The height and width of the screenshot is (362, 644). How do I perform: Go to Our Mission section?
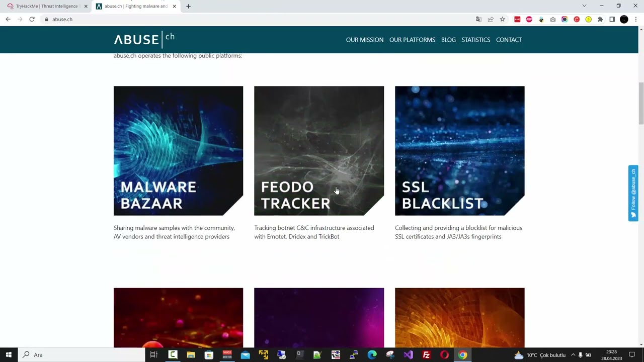(365, 40)
